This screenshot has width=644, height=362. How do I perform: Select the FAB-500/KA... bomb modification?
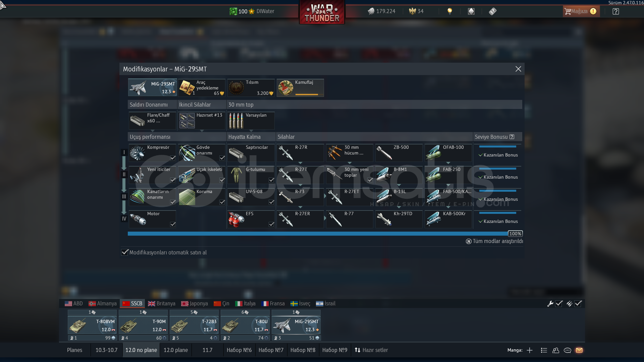coord(448,197)
